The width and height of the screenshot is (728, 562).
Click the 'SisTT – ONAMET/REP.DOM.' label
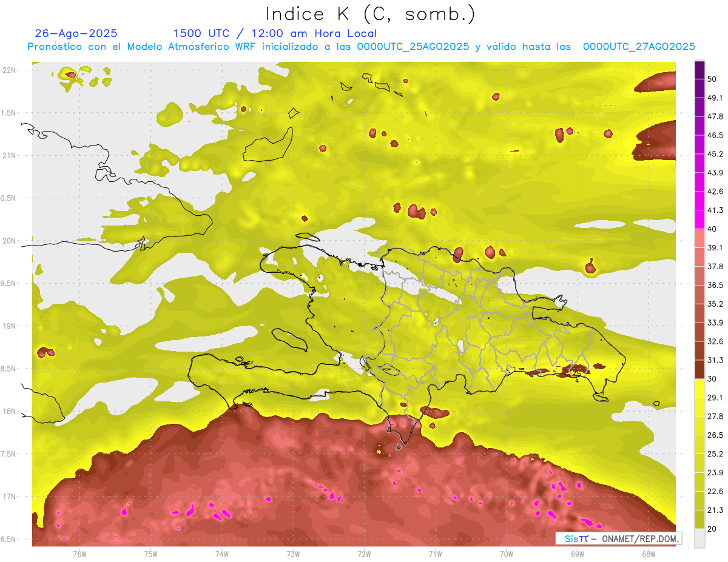tap(618, 539)
